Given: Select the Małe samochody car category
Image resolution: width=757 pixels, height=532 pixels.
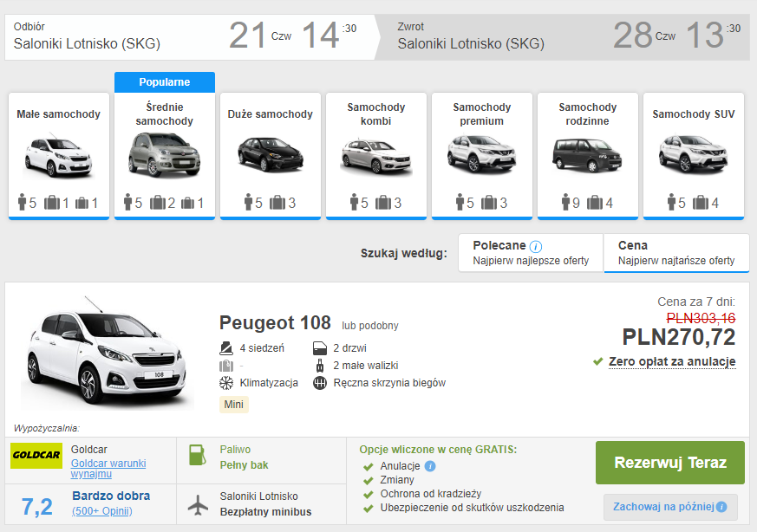Looking at the screenshot, I should 59,156.
